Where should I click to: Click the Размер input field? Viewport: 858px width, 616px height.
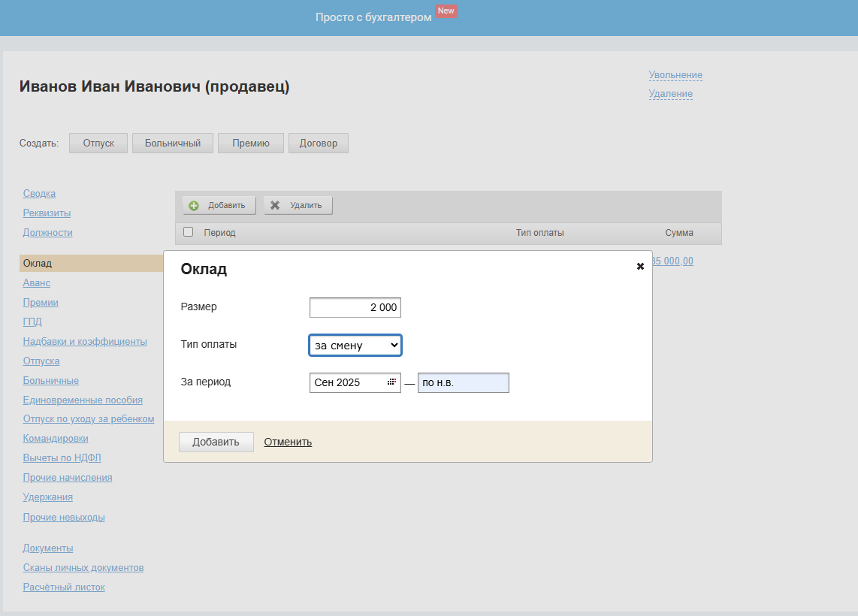click(x=355, y=308)
